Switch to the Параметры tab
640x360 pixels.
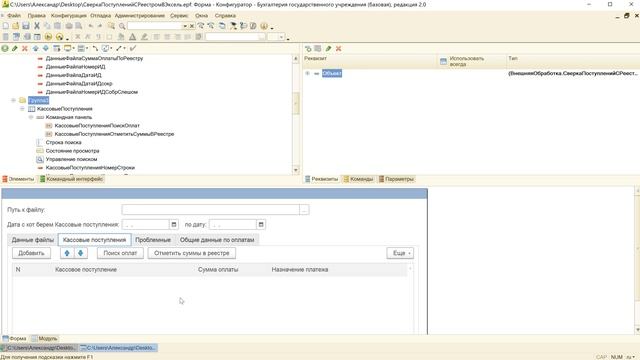click(x=396, y=179)
